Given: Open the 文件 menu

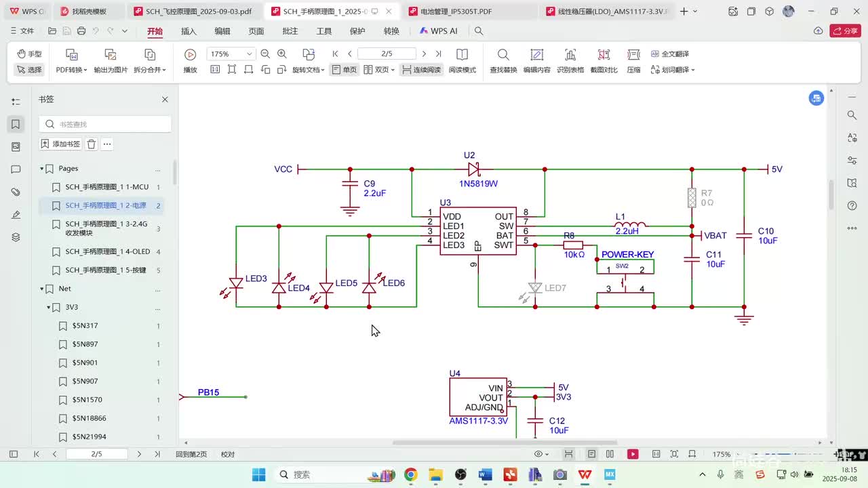Looking at the screenshot, I should coord(22,31).
